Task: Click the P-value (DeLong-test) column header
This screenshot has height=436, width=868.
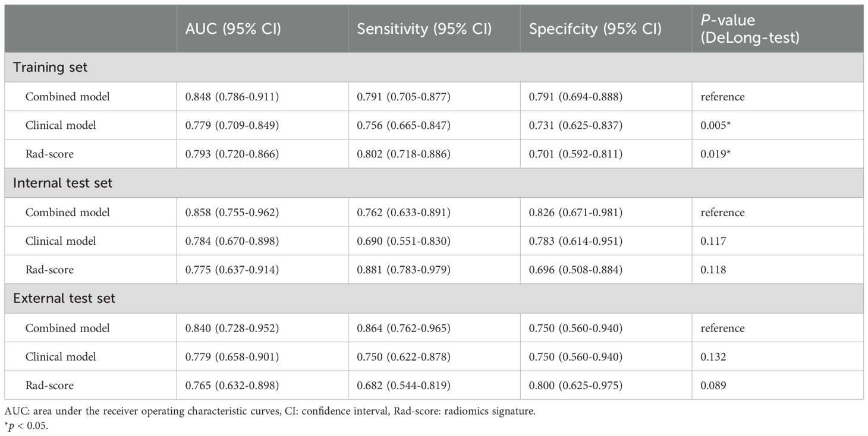Action: (750, 29)
